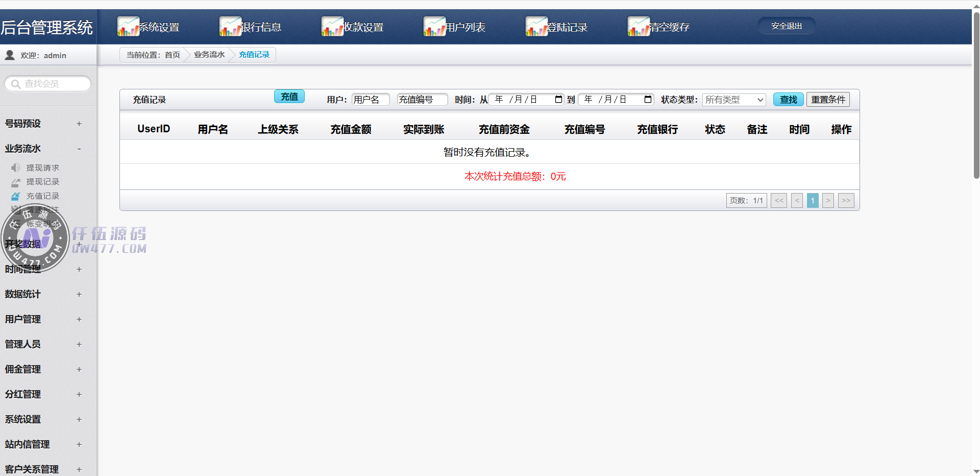The width and height of the screenshot is (980, 476).
Task: Open 银行信息 via its chart icon
Action: (230, 27)
